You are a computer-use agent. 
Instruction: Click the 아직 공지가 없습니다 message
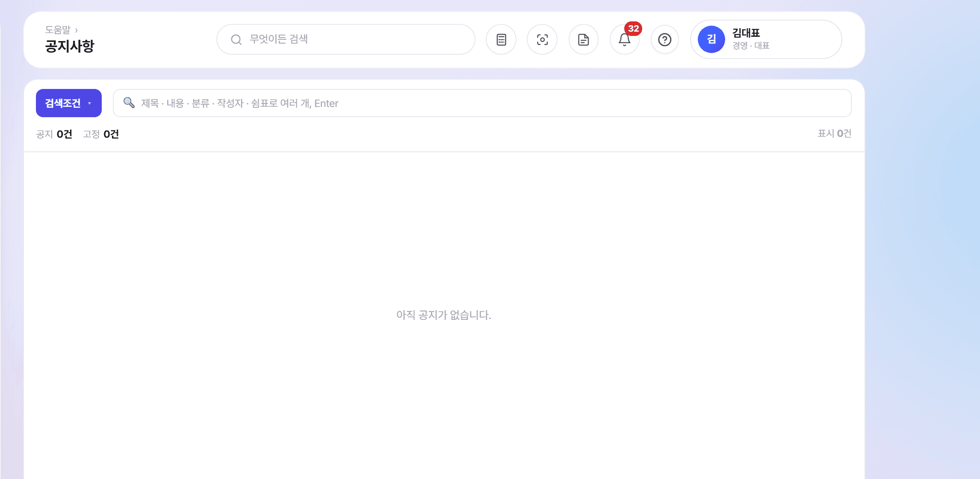tap(444, 315)
